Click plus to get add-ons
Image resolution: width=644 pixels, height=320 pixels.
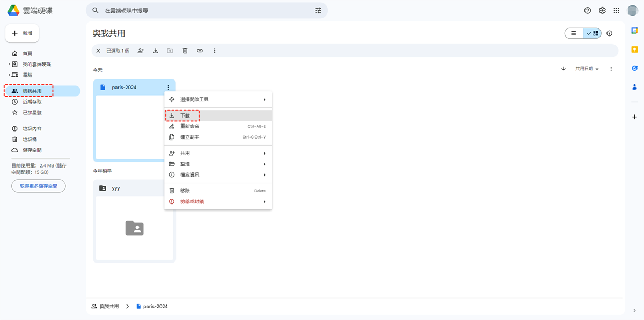click(x=635, y=117)
